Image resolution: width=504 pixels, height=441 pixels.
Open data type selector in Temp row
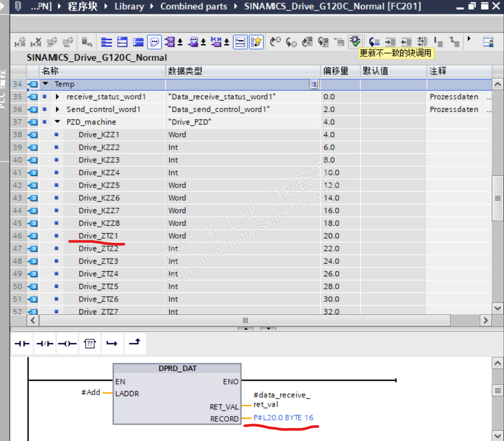314,84
